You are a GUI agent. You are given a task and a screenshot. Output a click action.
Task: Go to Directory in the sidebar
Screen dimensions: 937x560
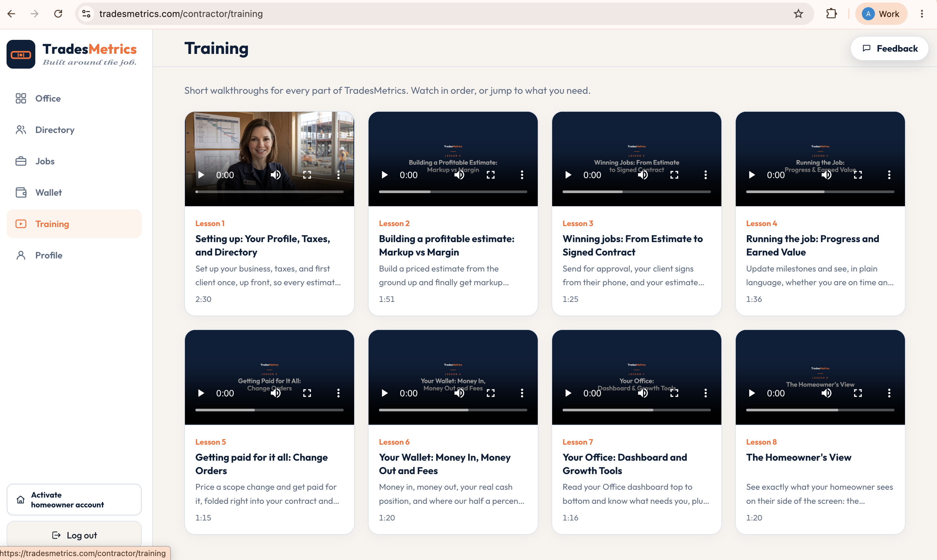[74, 130]
